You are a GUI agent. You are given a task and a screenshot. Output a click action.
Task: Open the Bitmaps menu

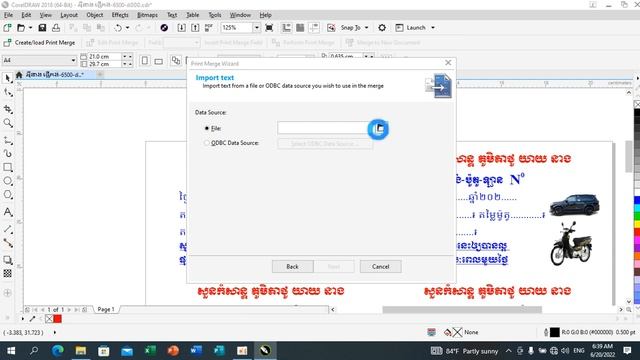tap(147, 15)
